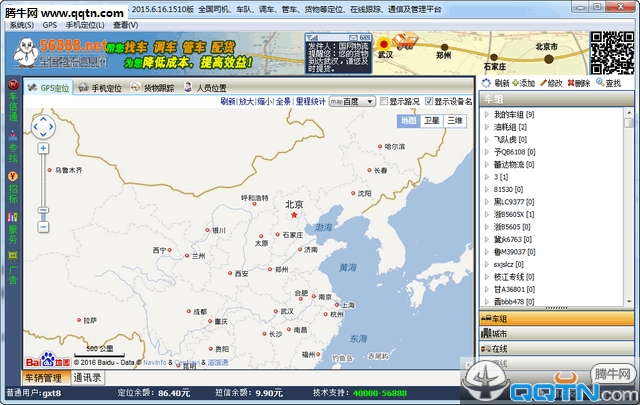The width and height of the screenshot is (640, 405).
Task: Open the map provider 百度 dropdown
Action: coord(352,102)
